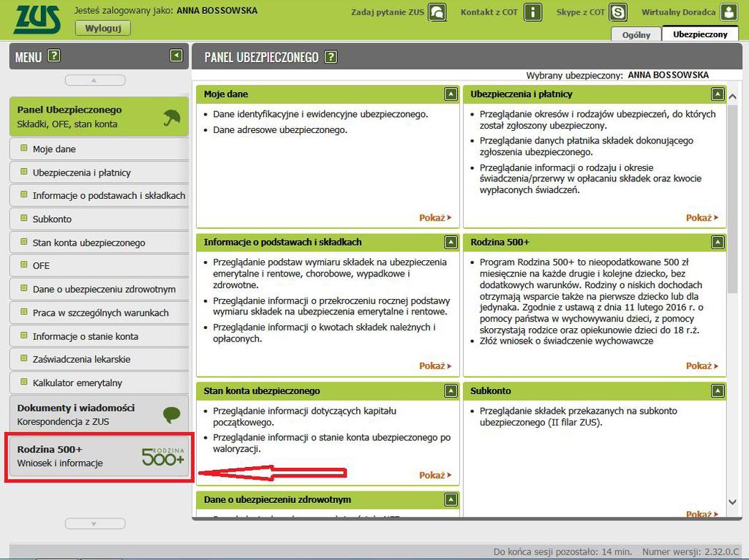Image resolution: width=749 pixels, height=560 pixels.
Task: Click 'Numer wersji: 2.32.0.C' status text
Action: point(690,551)
